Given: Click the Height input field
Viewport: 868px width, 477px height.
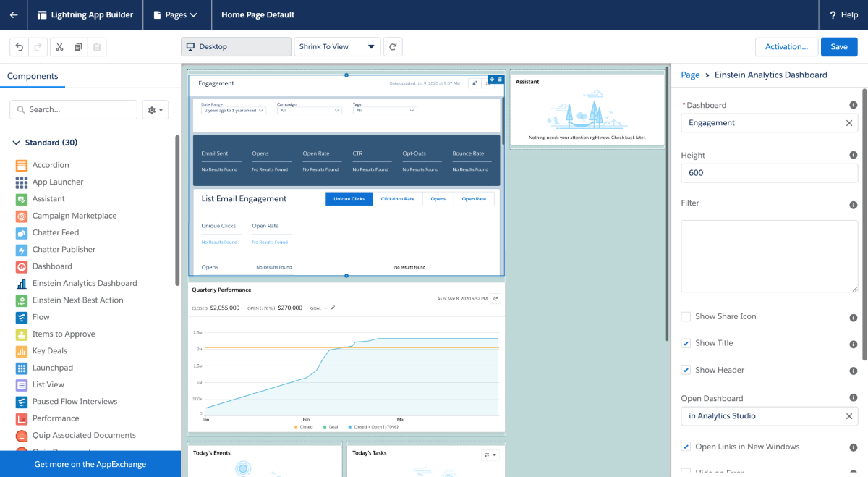Looking at the screenshot, I should pyautogui.click(x=770, y=173).
